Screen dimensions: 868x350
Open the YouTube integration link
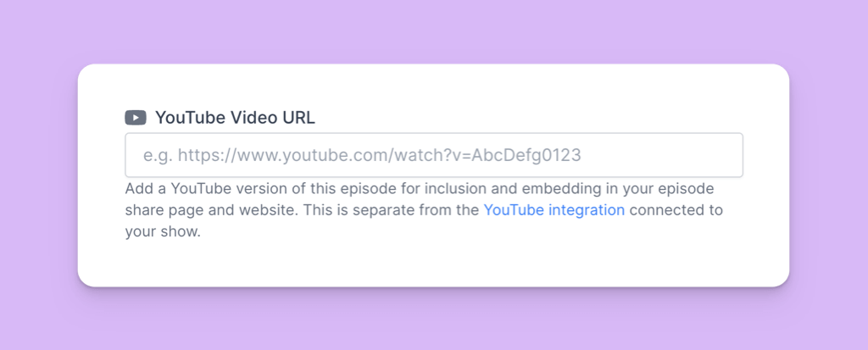pos(554,209)
